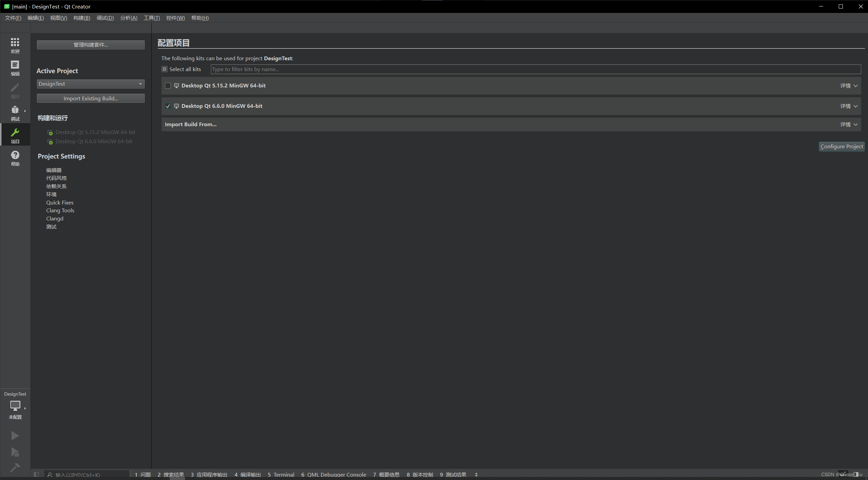Viewport: 868px width, 480px height.
Task: Open the Active Project DesignTest dropdown
Action: [90, 84]
